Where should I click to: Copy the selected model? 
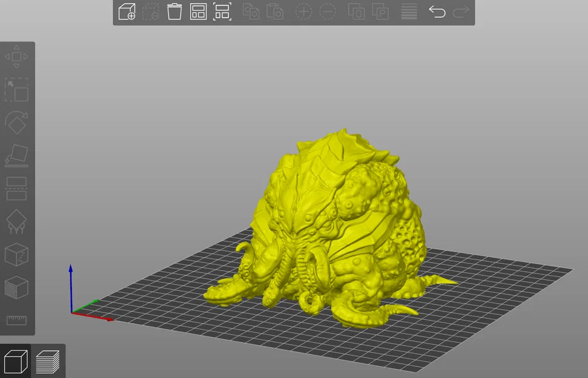(x=252, y=11)
